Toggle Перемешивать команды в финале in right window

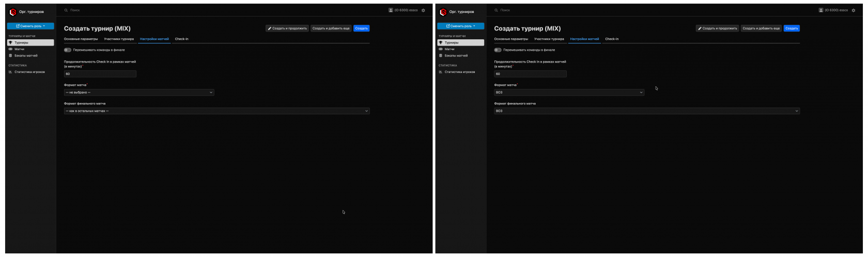(498, 50)
